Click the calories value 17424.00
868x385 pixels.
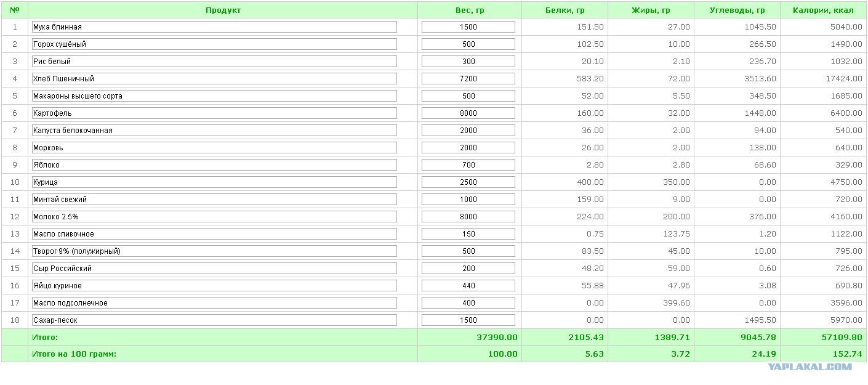click(x=844, y=79)
